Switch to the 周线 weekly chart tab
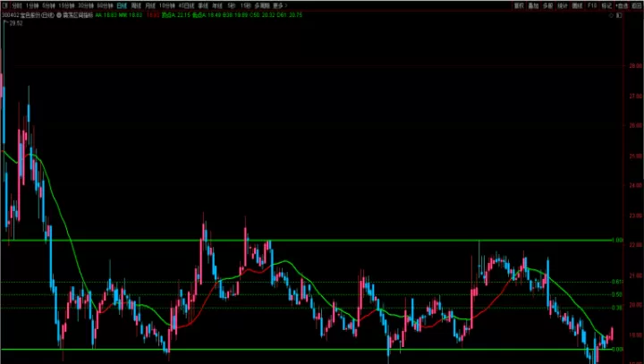Viewport: 644px width, 364px height. (136, 5)
